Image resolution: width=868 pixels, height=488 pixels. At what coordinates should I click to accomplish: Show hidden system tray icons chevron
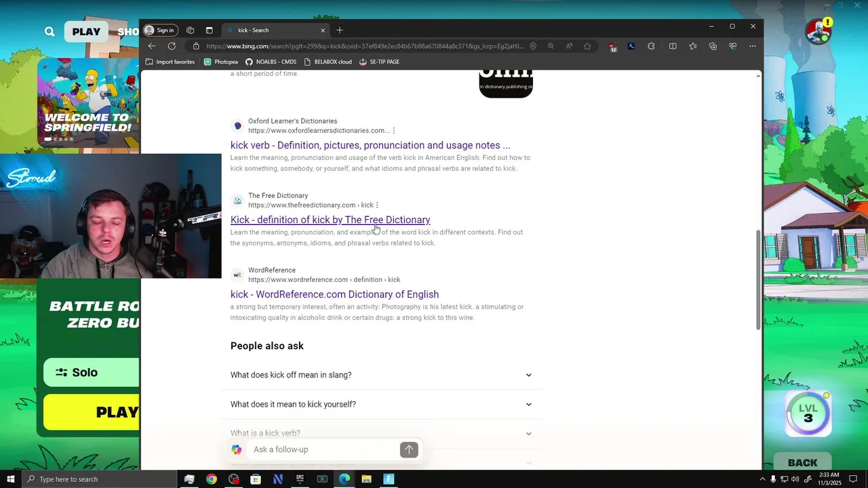762,479
